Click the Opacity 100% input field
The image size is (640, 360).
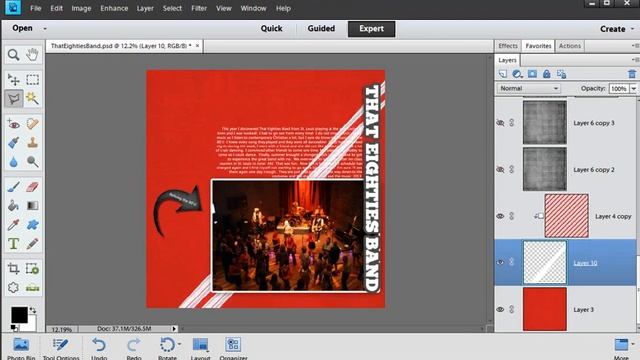(619, 89)
